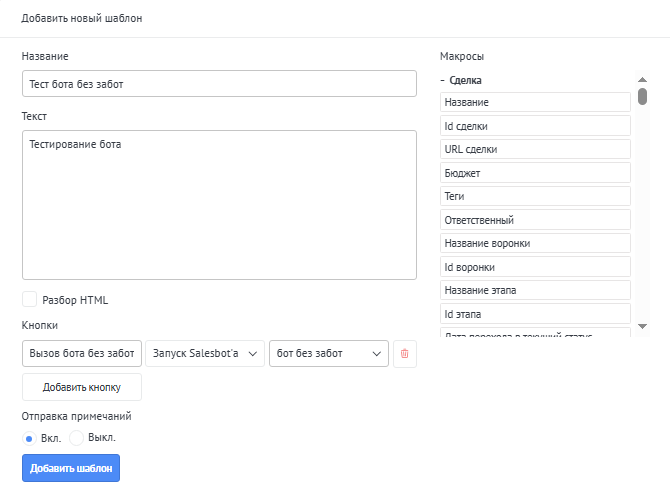This screenshot has width=670, height=490.
Task: Open the Запуск Salesbot'а dropdown
Action: [205, 354]
